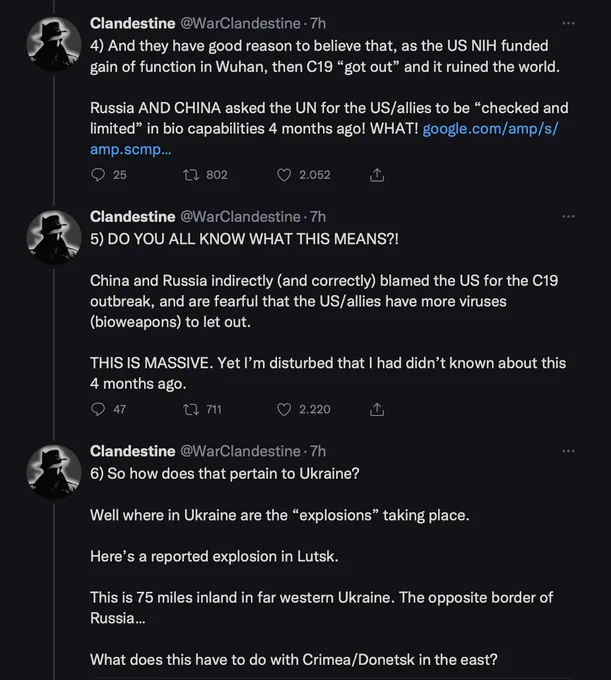Share tweet 4 about NIH funding

point(377,175)
